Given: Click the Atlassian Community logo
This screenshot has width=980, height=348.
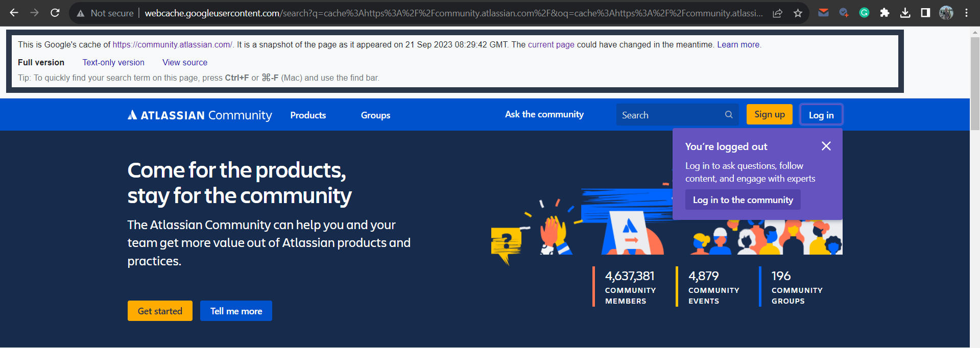Looking at the screenshot, I should tap(200, 115).
